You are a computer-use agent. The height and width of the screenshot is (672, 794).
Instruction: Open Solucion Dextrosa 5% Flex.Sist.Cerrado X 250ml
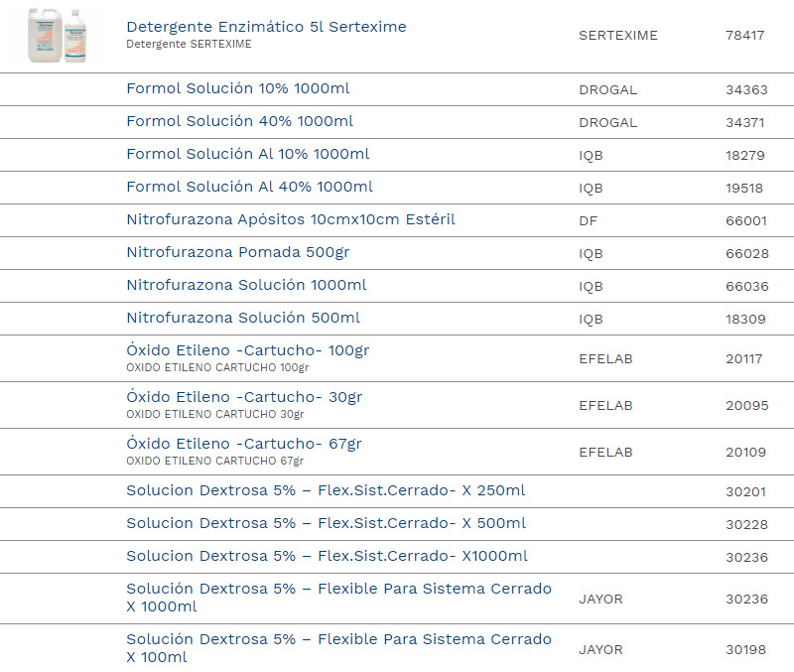326,490
